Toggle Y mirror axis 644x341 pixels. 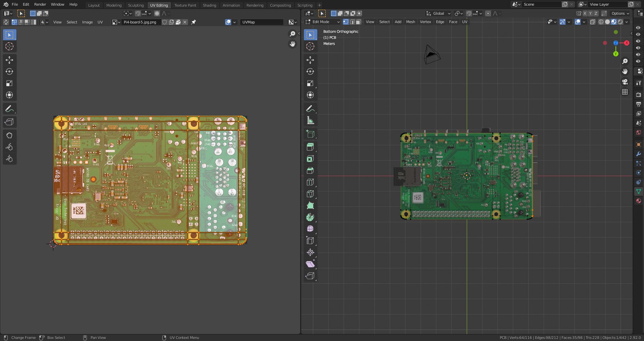[590, 13]
